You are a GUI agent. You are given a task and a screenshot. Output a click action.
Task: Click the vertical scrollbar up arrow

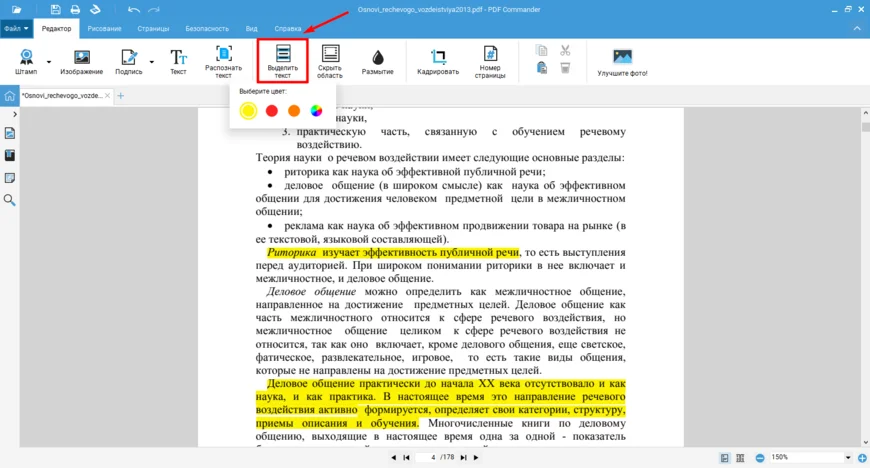coord(866,113)
